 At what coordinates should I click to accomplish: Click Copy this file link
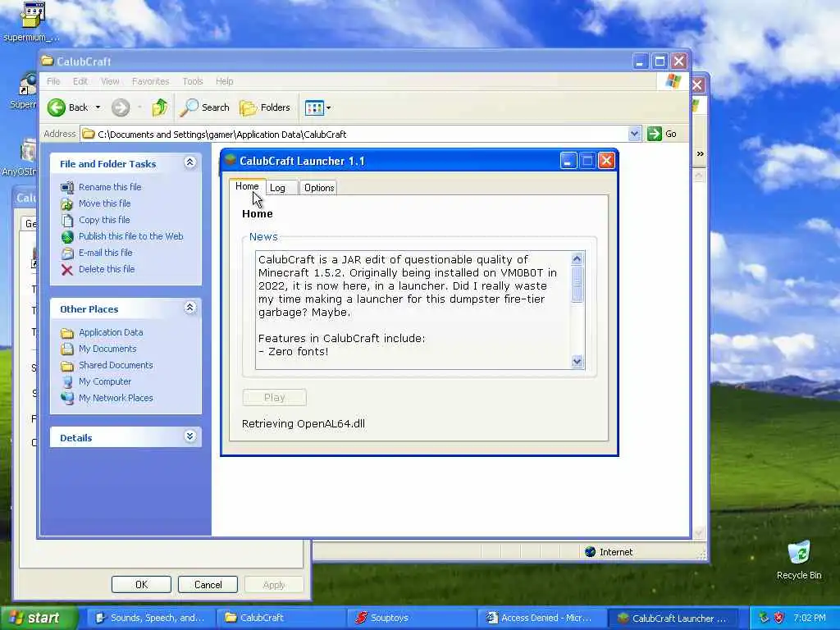(x=104, y=220)
